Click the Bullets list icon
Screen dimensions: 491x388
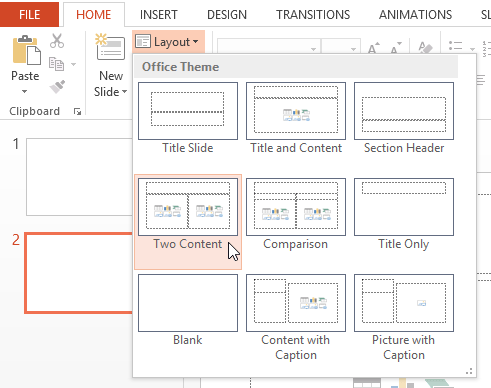point(455,47)
